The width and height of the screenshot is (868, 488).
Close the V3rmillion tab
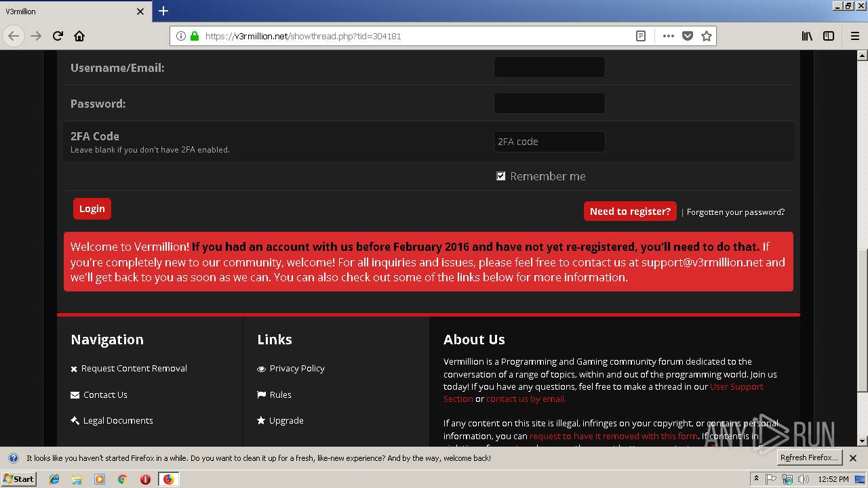(x=140, y=12)
